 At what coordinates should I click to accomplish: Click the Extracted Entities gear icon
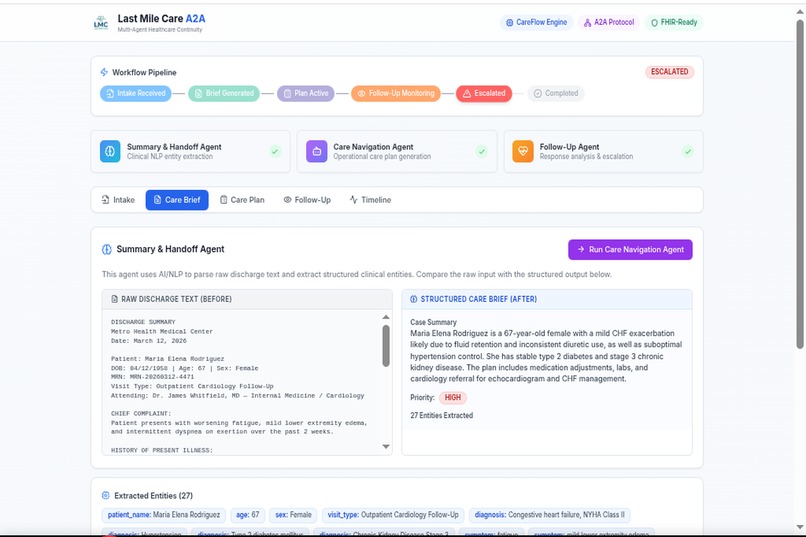coord(105,495)
